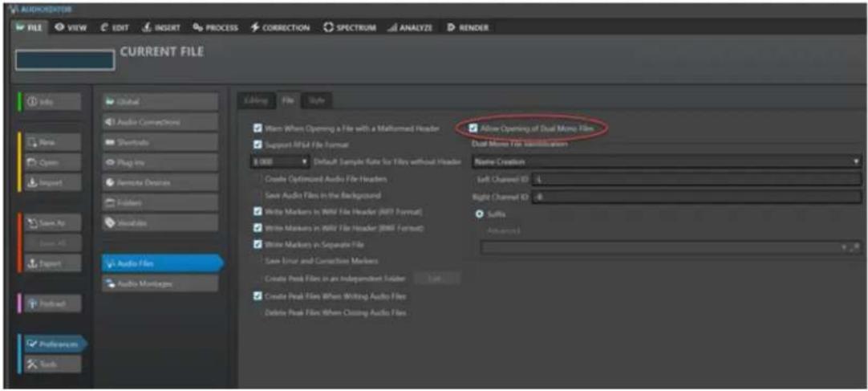Viewport: 868px width, 391px height.
Task: Click the Preferences checkmark icon
Action: tap(32, 344)
